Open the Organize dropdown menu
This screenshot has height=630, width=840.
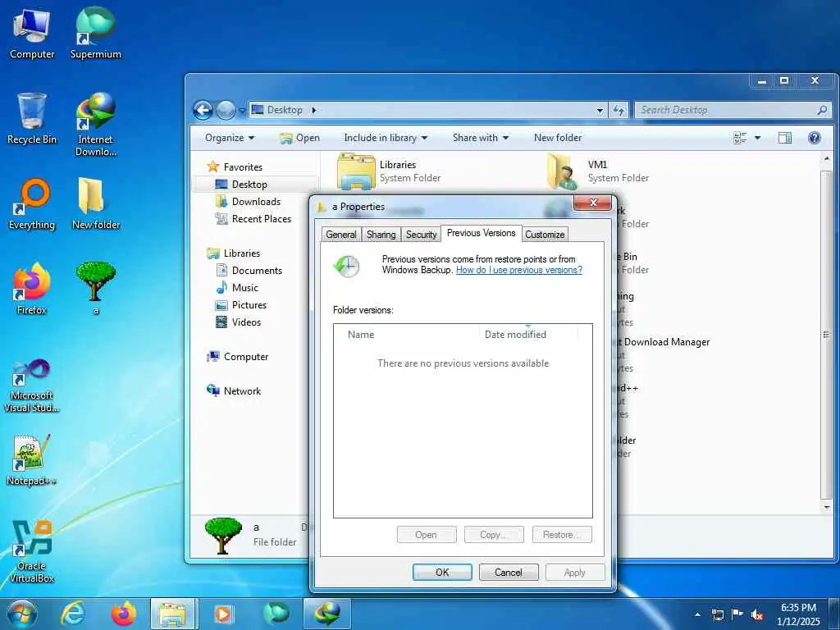pyautogui.click(x=230, y=138)
